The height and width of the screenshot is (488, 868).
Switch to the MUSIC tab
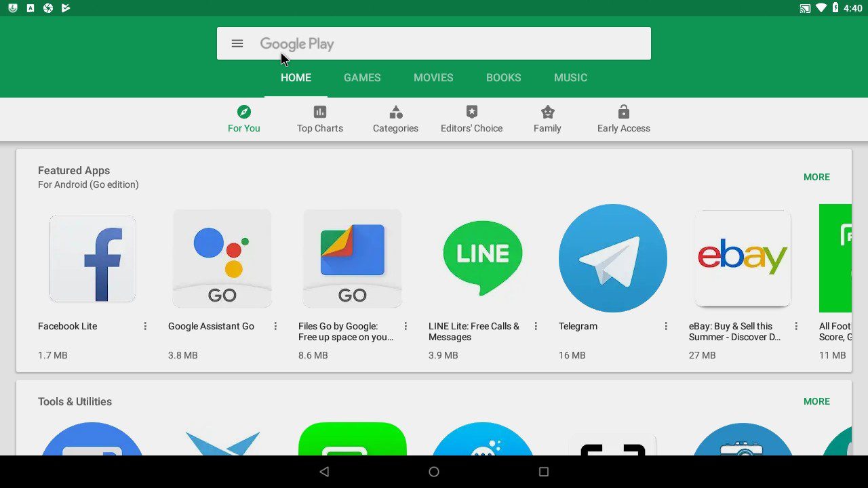point(570,77)
